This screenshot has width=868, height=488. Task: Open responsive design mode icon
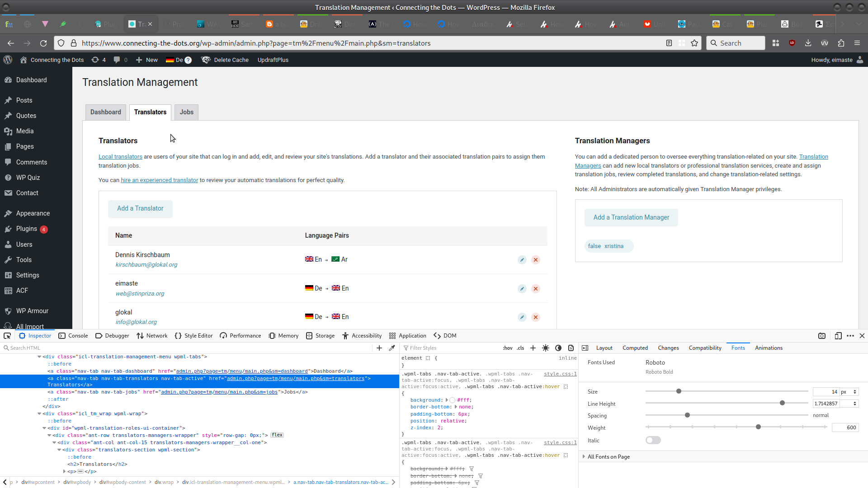(838, 336)
